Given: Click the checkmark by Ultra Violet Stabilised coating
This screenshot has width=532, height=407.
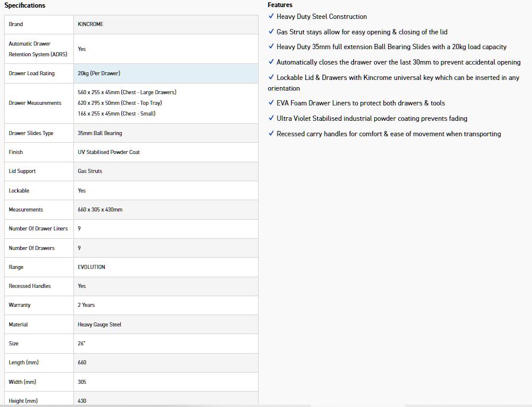Looking at the screenshot, I should [271, 118].
